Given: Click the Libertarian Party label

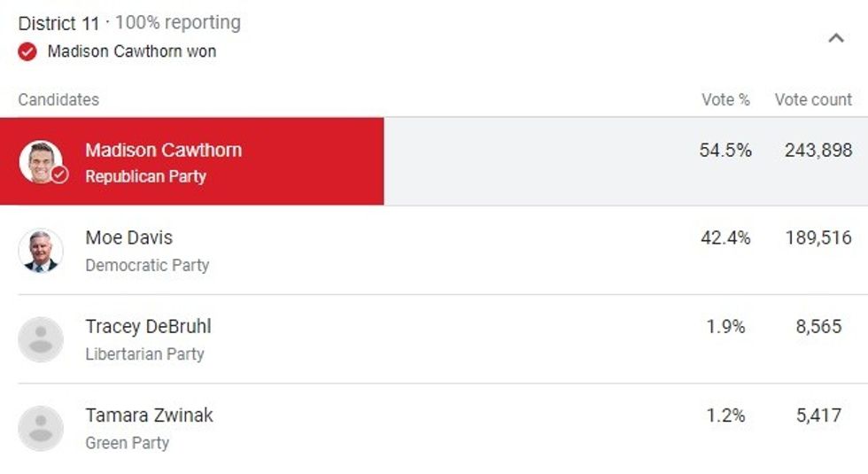Looking at the screenshot, I should [x=144, y=354].
